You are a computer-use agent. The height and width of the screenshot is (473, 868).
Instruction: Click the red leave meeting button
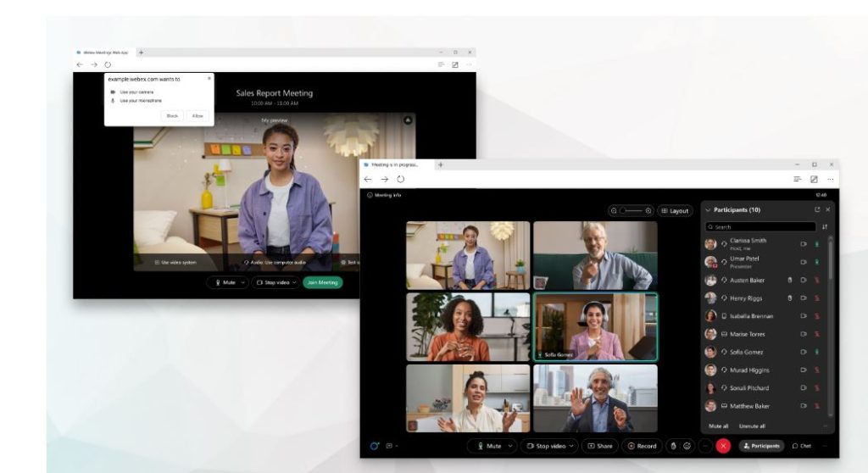(x=723, y=446)
